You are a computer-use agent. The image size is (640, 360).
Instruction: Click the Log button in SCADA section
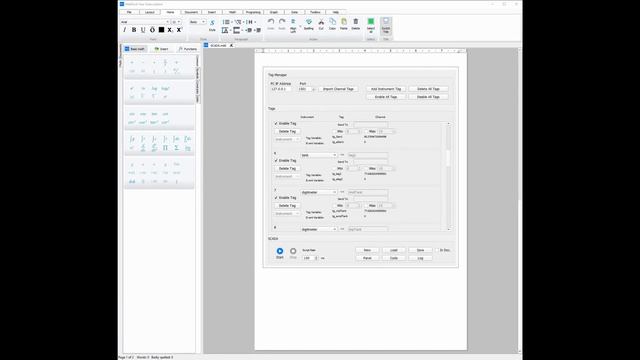pos(420,258)
